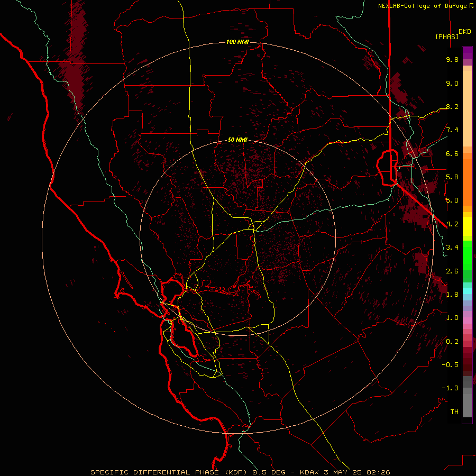476x476 pixels.
Task: Select the DKD legend title
Action: (465, 32)
